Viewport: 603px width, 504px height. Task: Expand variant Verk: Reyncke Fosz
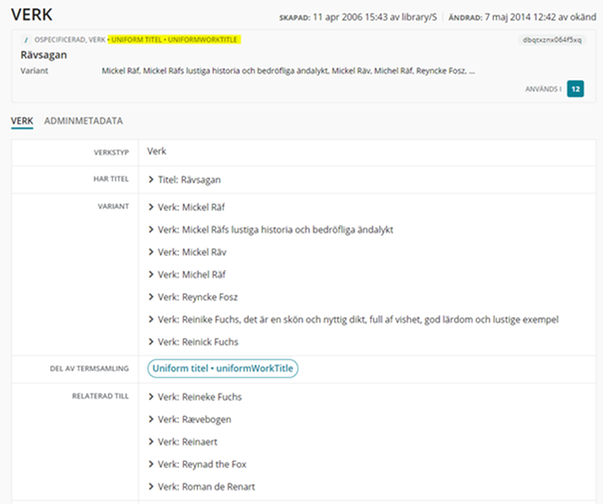(x=150, y=297)
